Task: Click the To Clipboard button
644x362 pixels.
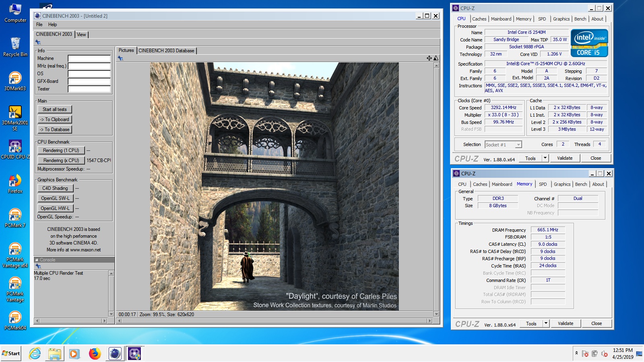Action: pyautogui.click(x=55, y=119)
